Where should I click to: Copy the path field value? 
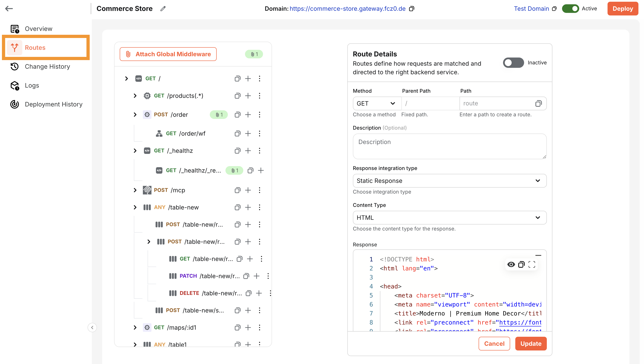point(538,104)
